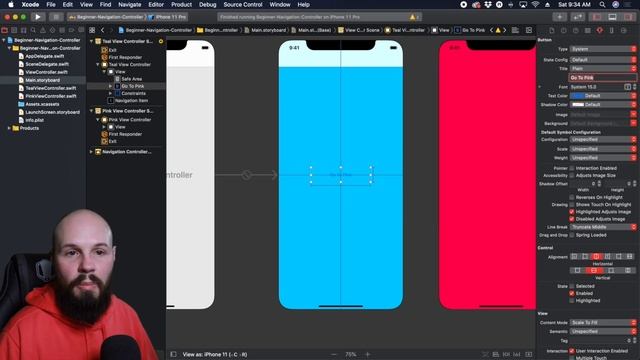Go back in editor history
Viewport: 640px width, 360px height.
pos(102,30)
